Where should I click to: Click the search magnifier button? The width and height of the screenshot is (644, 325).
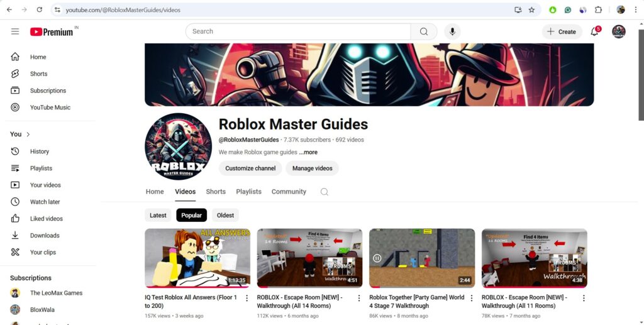[424, 31]
